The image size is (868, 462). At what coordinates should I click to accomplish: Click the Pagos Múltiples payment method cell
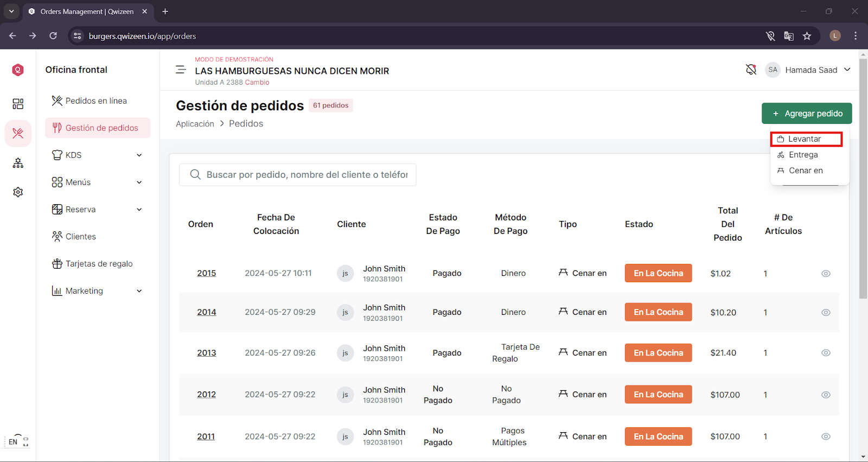click(509, 436)
